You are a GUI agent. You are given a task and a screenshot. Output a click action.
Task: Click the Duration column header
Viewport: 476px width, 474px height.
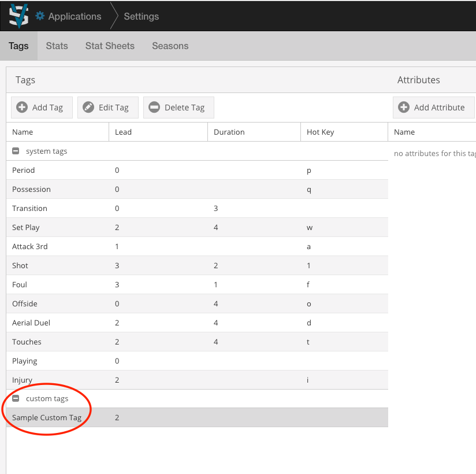[x=229, y=132]
